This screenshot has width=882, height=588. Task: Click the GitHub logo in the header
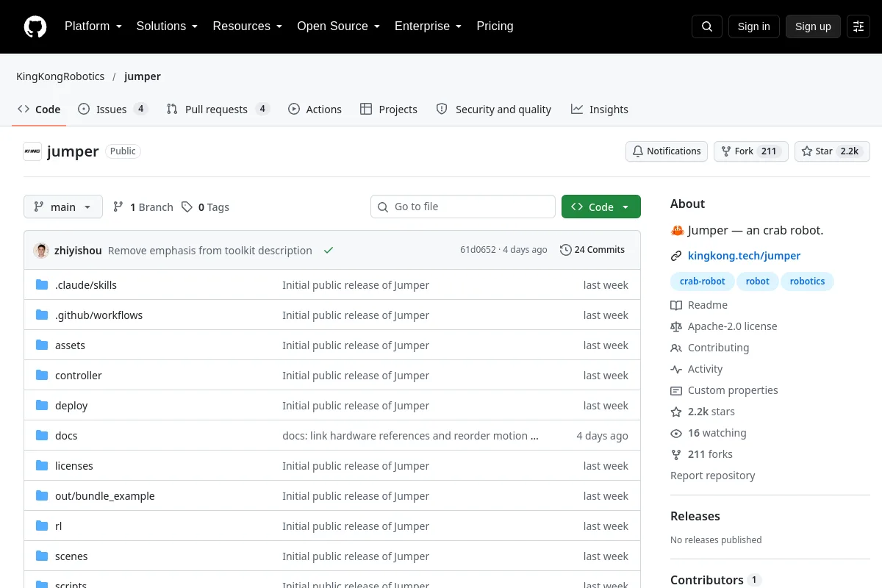coord(35,26)
